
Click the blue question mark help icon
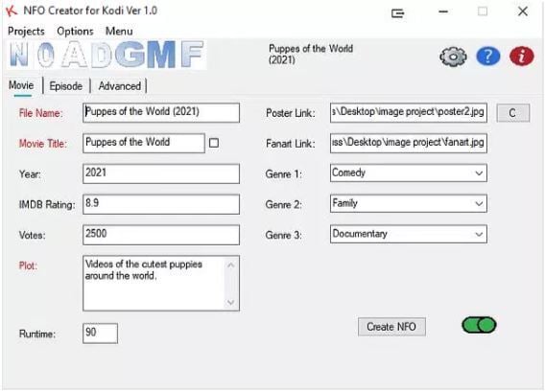coord(488,57)
